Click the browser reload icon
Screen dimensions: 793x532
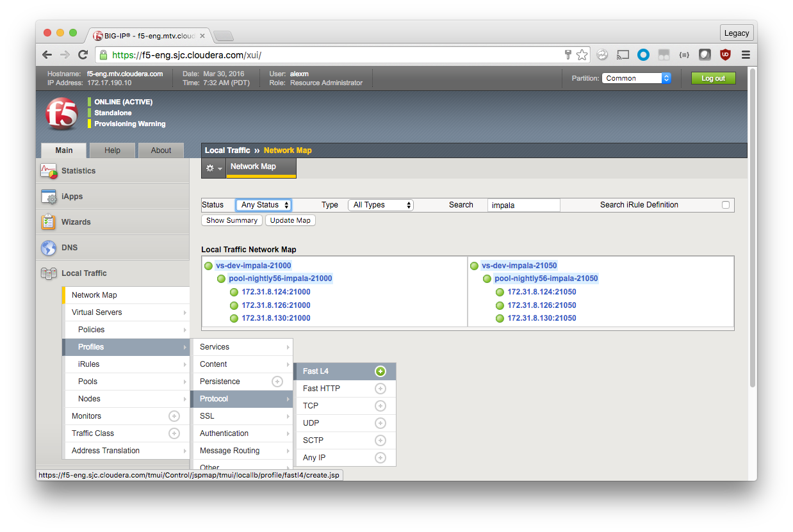tap(83, 55)
